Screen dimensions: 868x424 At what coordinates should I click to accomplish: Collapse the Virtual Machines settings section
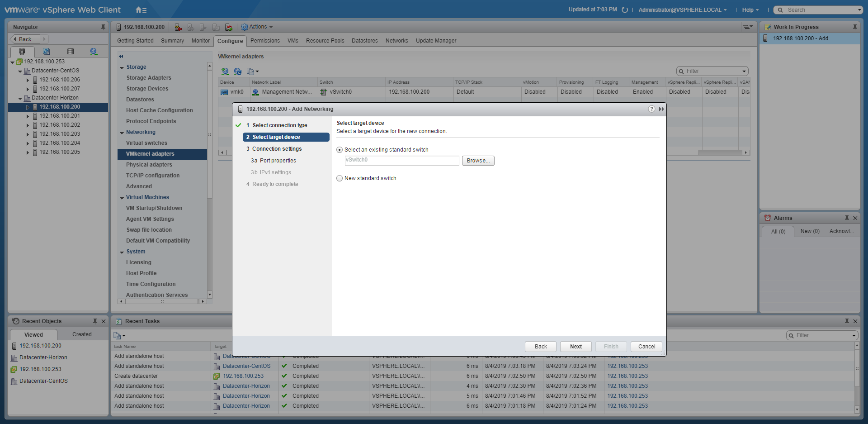point(122,198)
